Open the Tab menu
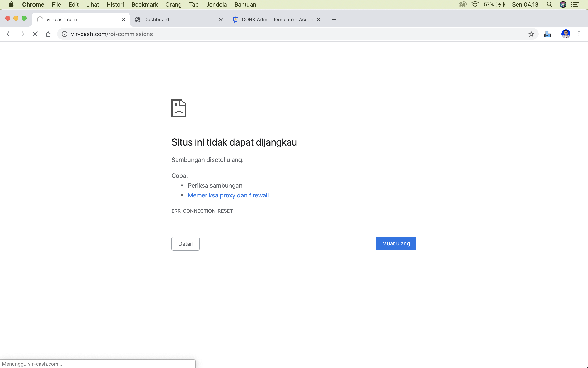 coord(194,4)
